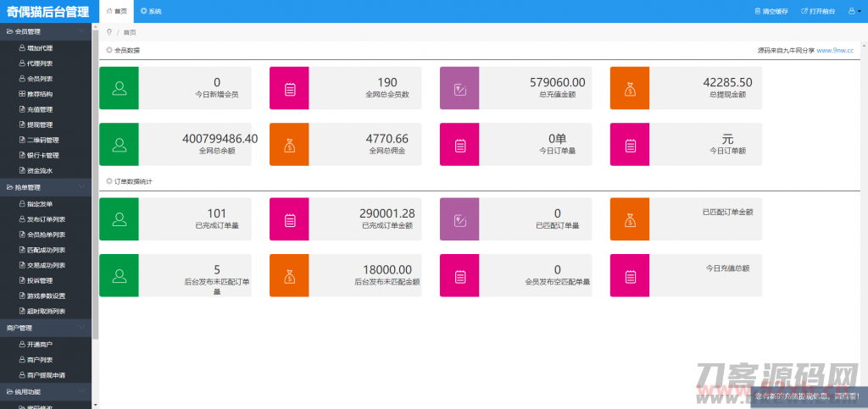The height and width of the screenshot is (409, 868).
Task: Click the orange money bag on 全网总佣金 card
Action: click(289, 144)
